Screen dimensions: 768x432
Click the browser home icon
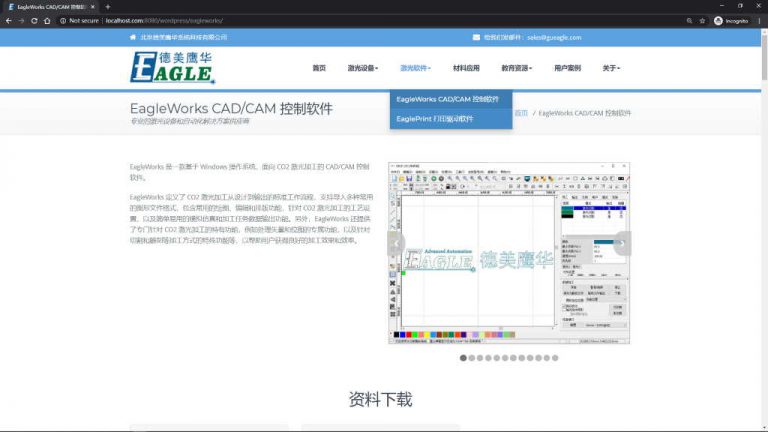pos(47,21)
